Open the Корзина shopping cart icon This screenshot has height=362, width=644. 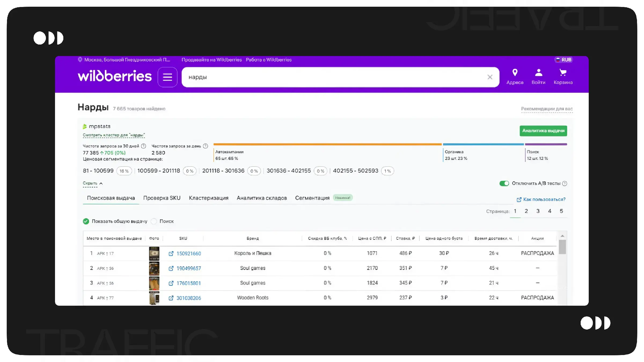563,73
